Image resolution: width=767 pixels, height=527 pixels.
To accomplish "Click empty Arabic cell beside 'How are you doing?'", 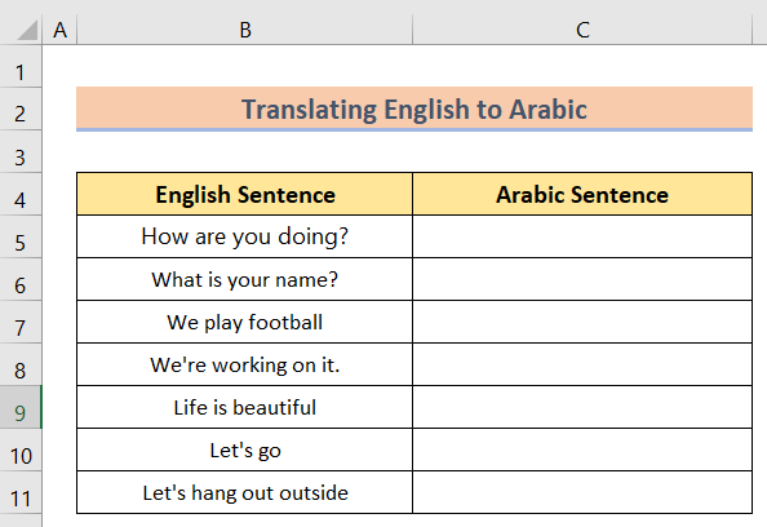I will click(x=582, y=237).
